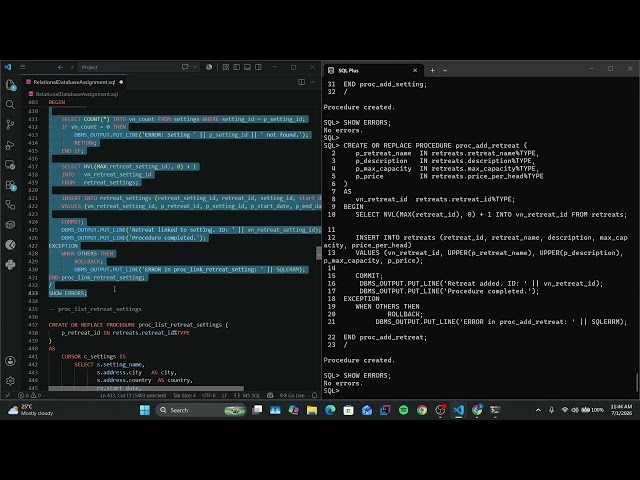Open the Manage gear in VS Code
The height and width of the screenshot is (480, 640).
[x=10, y=381]
